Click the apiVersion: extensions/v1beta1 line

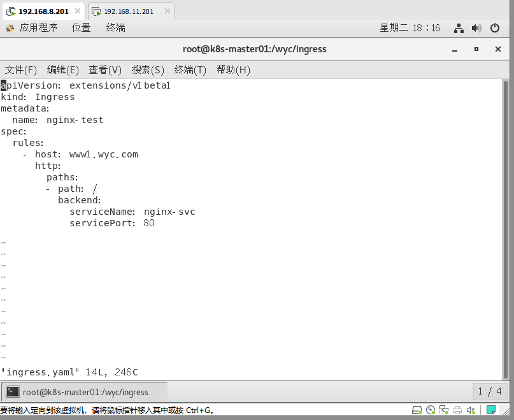[85, 85]
